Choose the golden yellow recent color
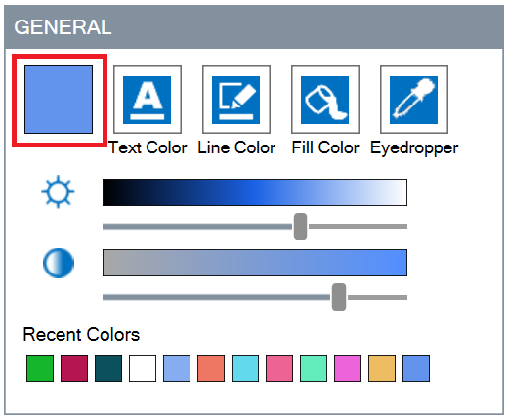Screen dimensions: 508x420 382,368
